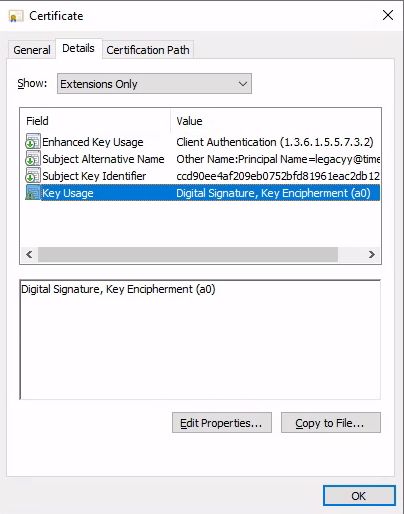This screenshot has height=514, width=404.
Task: Click the Key Usage warning icon
Action: point(33,193)
